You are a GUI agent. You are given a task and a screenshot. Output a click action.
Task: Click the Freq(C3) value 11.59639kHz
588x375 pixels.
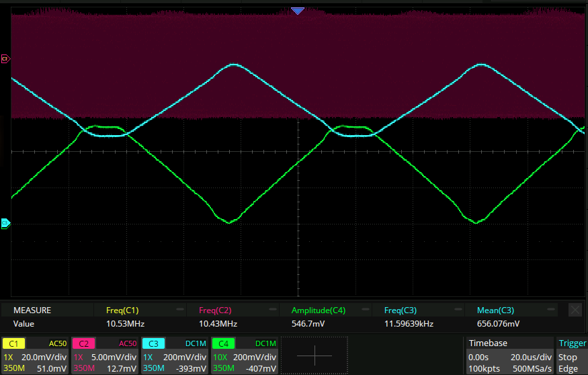click(409, 323)
